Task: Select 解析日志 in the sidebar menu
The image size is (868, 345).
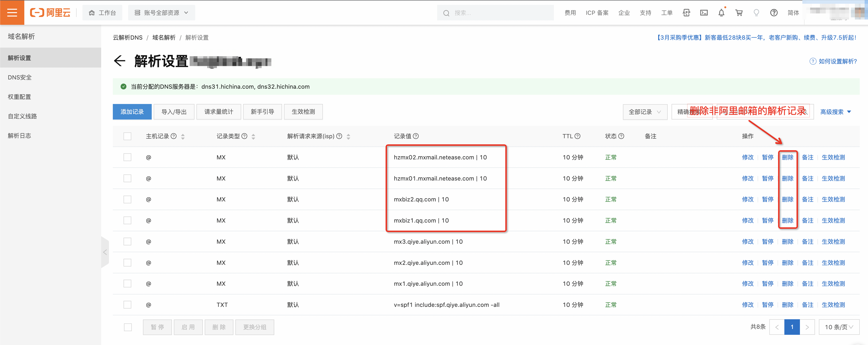Action: [19, 136]
